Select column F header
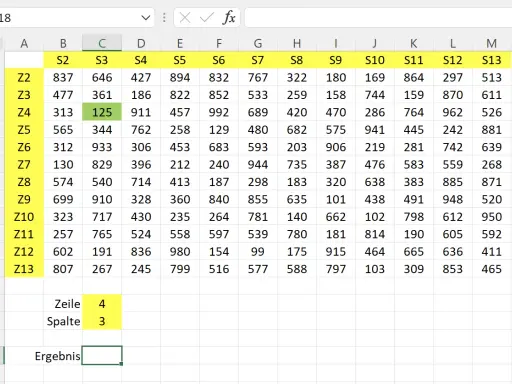512x384 pixels. pyautogui.click(x=219, y=43)
